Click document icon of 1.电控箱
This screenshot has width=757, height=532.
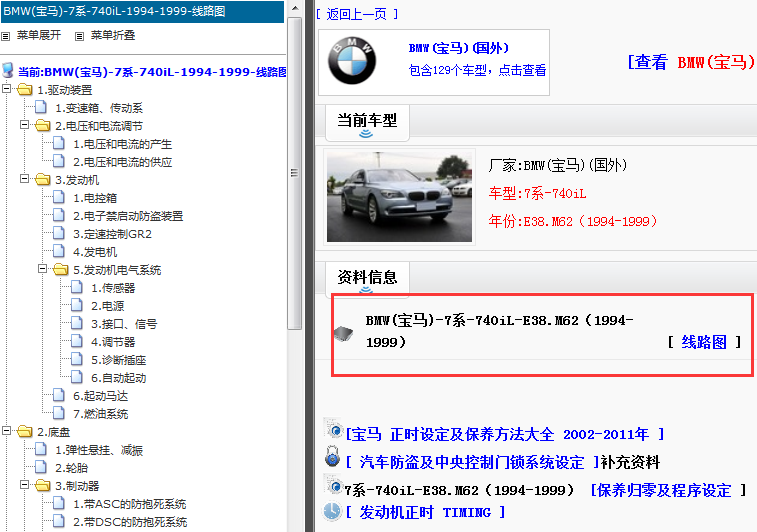click(59, 197)
